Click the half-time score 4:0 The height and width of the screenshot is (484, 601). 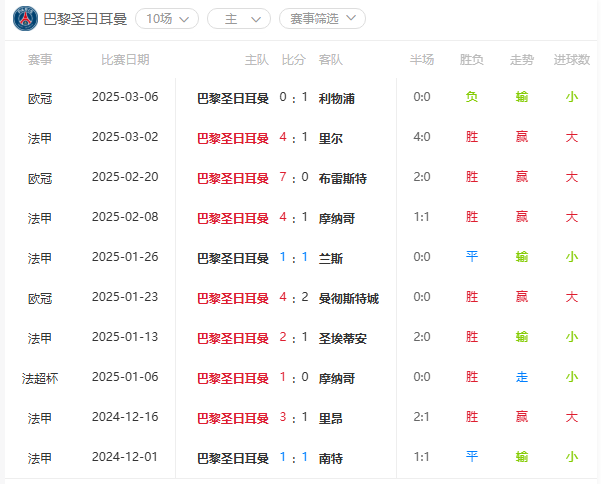point(422,137)
